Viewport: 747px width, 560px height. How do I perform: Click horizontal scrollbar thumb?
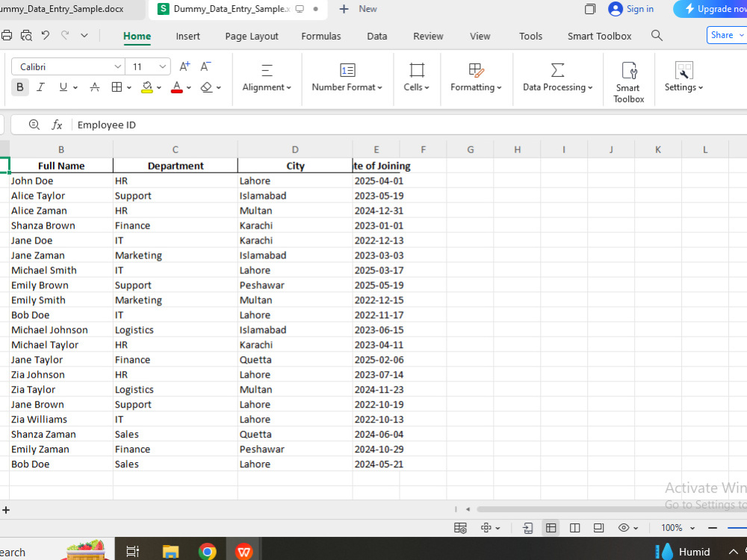coord(611,509)
